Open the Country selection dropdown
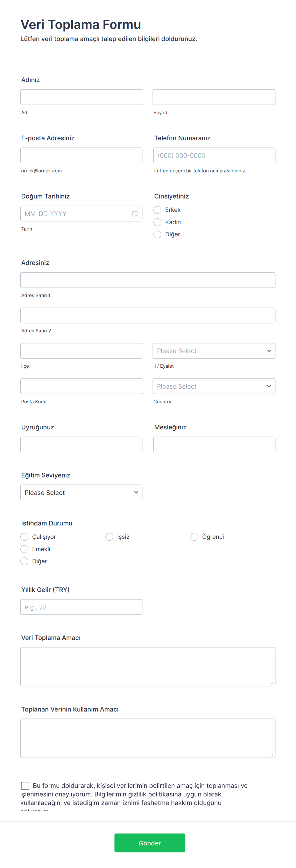Screen dimensions: 296x868 pyautogui.click(x=214, y=386)
